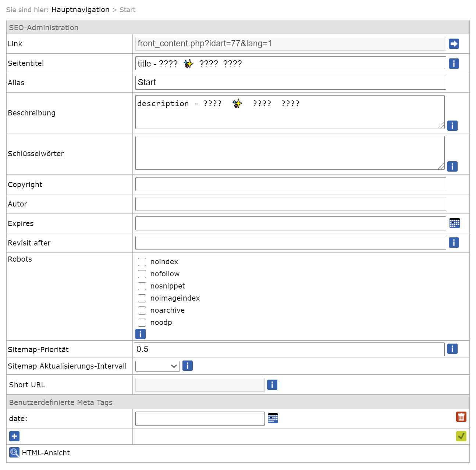Click info icon next to Beschreibung textarea
The width and height of the screenshot is (476, 470).
[452, 126]
